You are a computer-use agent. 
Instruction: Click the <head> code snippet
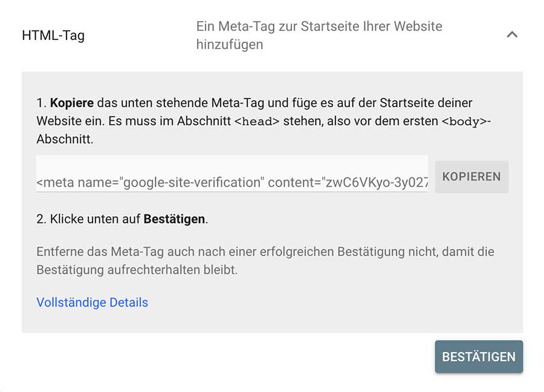point(257,121)
